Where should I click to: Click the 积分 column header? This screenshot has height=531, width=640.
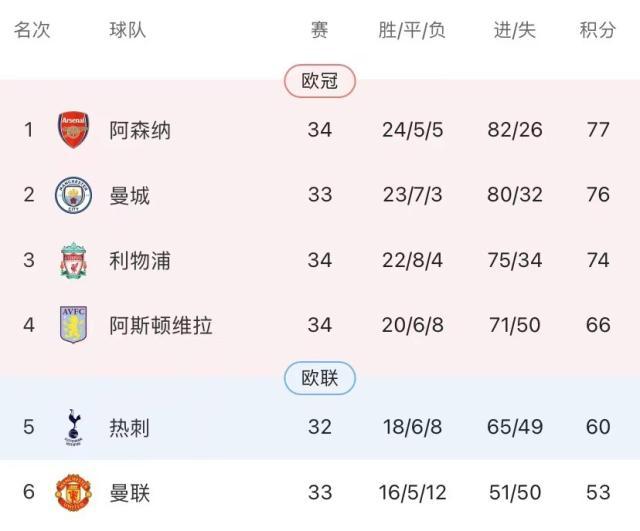point(598,30)
